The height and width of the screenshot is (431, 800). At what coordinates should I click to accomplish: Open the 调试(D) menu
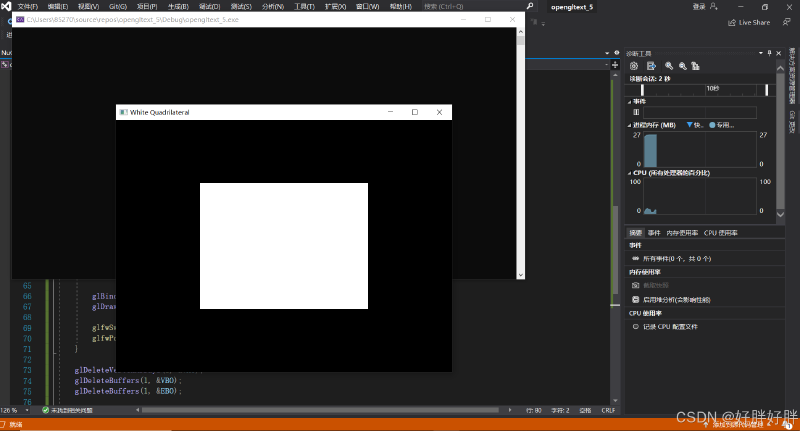click(x=209, y=7)
